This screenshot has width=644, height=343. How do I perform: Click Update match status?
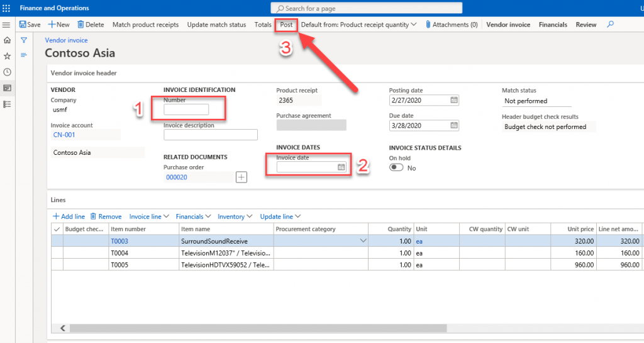pos(216,25)
